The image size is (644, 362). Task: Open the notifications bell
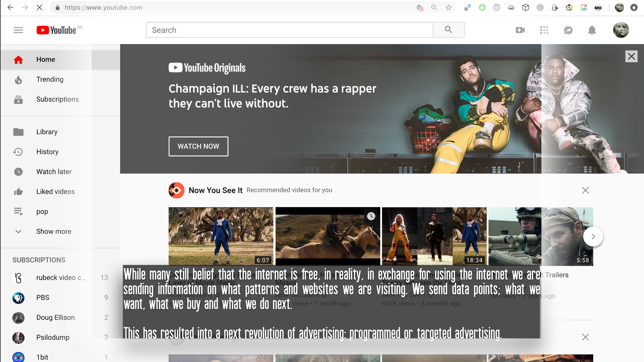pyautogui.click(x=592, y=30)
